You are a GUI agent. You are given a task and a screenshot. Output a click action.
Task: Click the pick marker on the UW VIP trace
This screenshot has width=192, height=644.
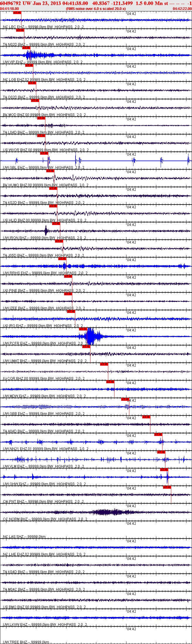(x=26, y=48)
